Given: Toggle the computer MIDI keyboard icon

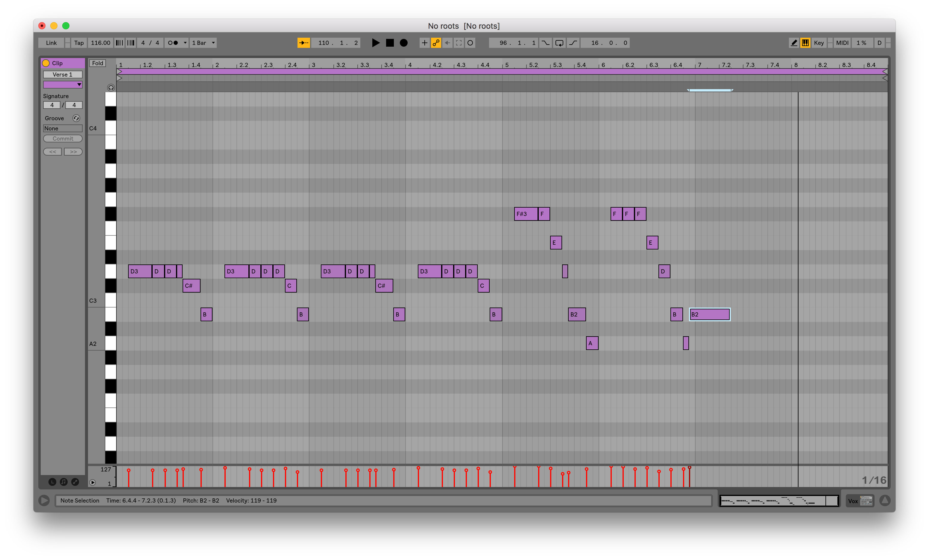Looking at the screenshot, I should (805, 43).
